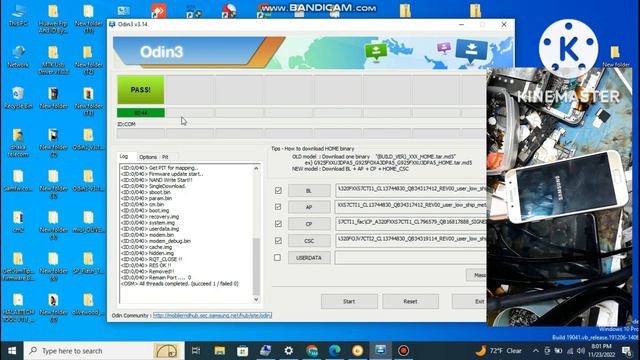The image size is (640, 360).
Task: Open New folder (11) on desktop
Action: (x=88, y=18)
